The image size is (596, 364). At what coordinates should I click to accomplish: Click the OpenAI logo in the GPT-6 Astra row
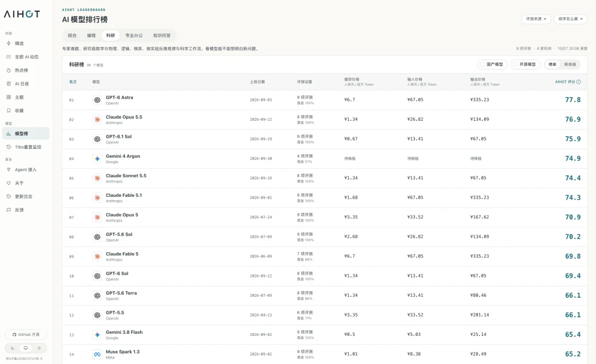tap(97, 100)
